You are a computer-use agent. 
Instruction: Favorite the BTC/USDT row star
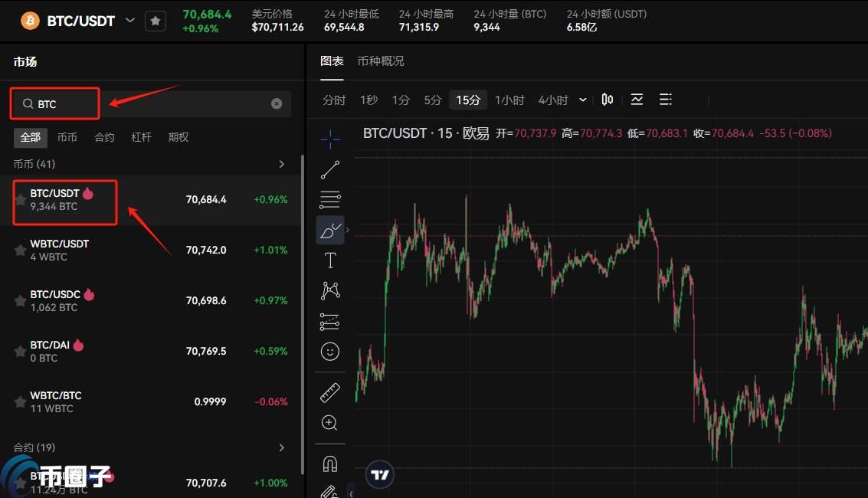coord(21,200)
